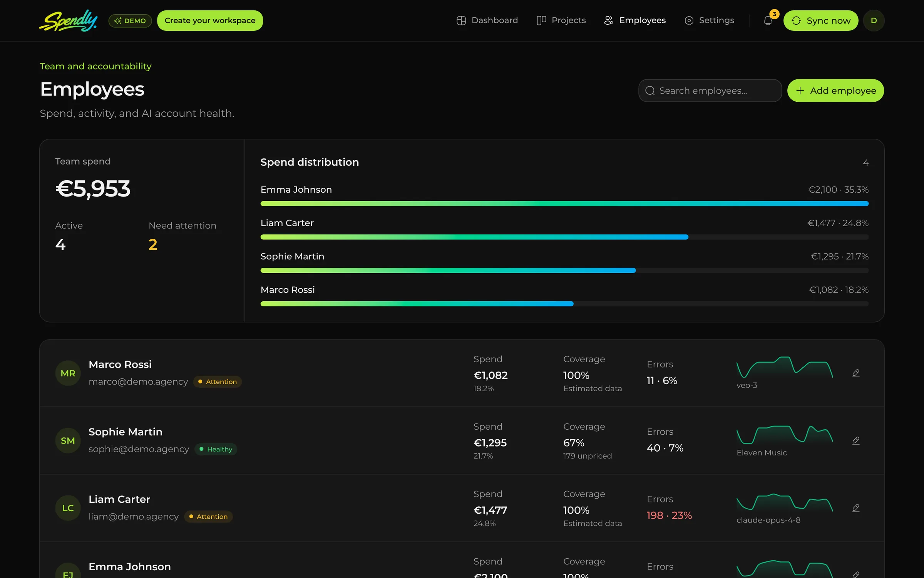Click Marco Rossi's veo-3 sparkline chart
Screen dimensions: 924x578
coord(784,367)
